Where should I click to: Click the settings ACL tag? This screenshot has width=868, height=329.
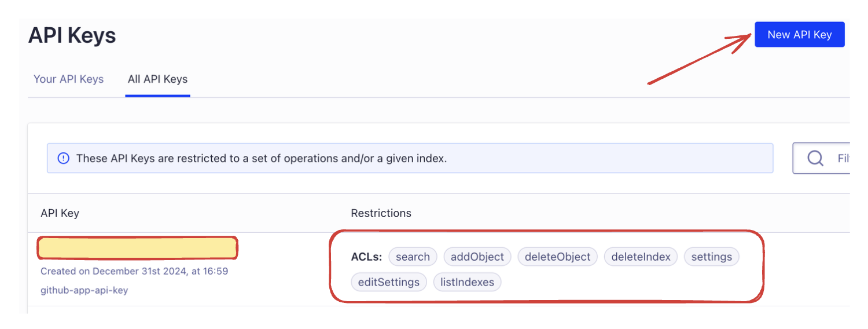click(x=711, y=257)
